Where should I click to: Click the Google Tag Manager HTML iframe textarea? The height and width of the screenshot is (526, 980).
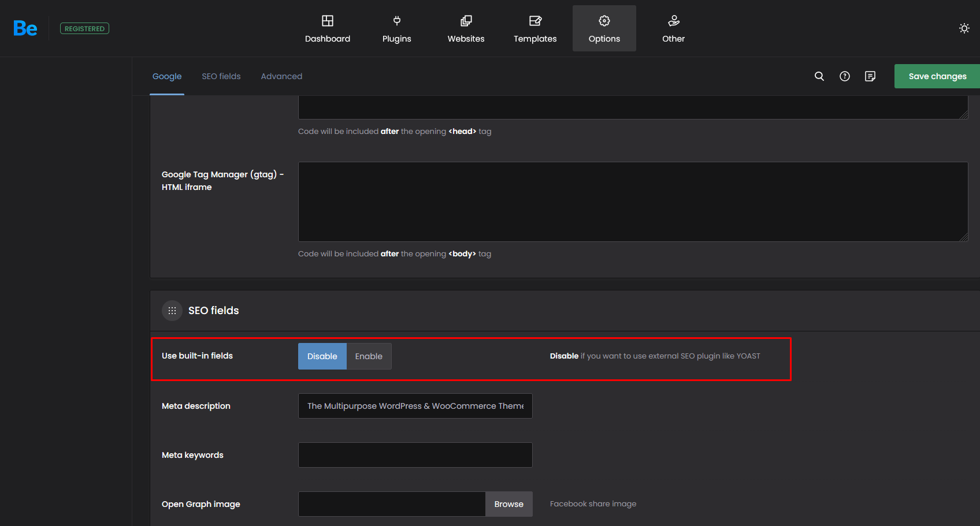coord(633,202)
